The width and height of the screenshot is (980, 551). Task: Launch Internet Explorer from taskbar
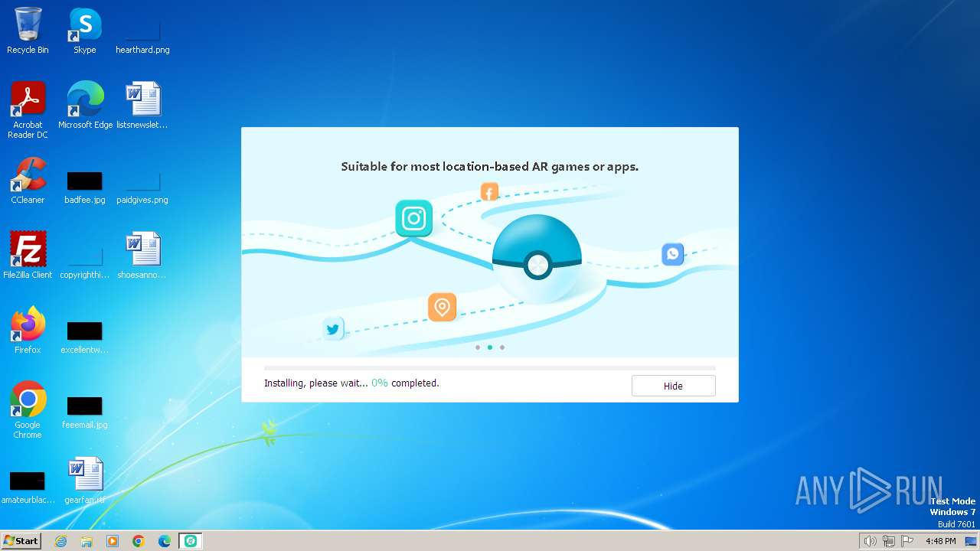click(60, 541)
